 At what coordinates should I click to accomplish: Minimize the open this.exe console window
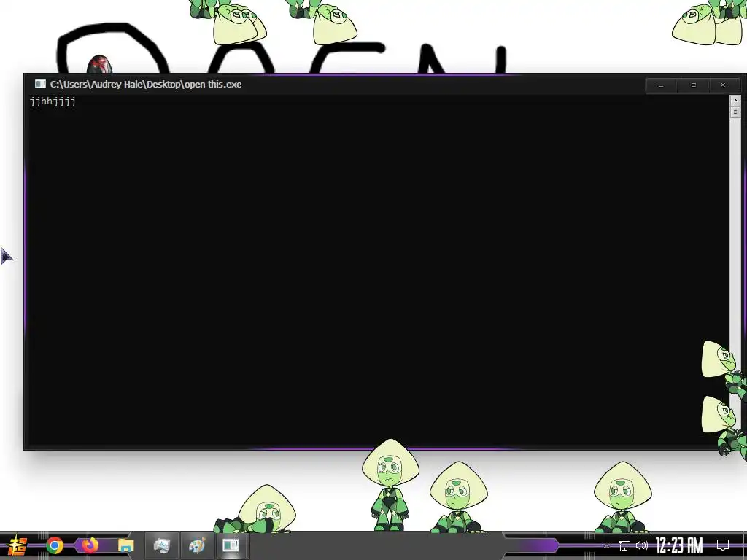[x=661, y=85]
